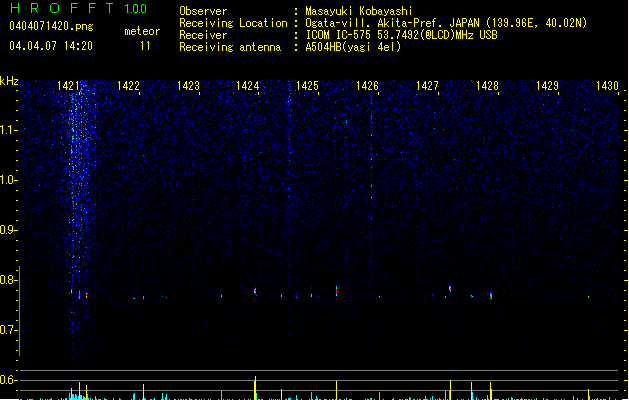Click the Receiver label

pos(203,35)
